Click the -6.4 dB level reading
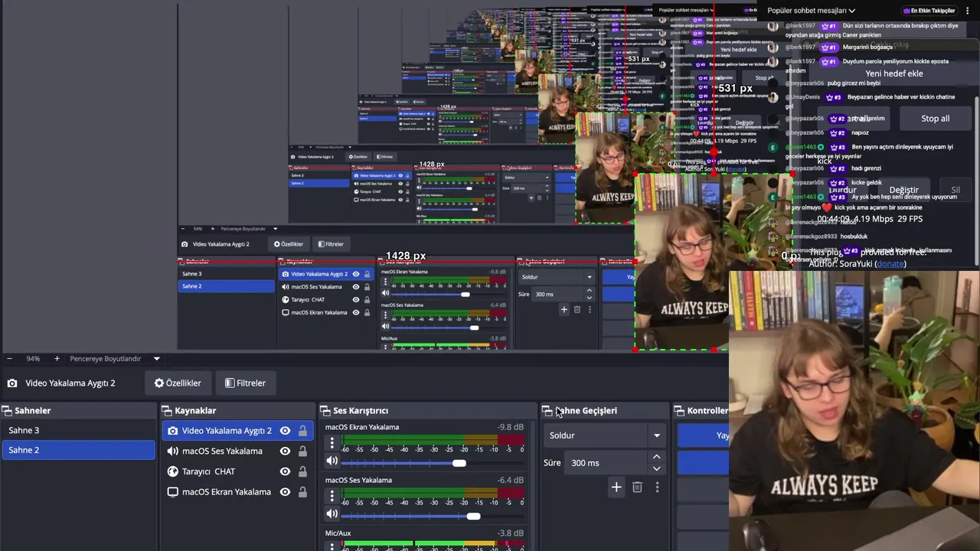This screenshot has height=551, width=980. click(510, 480)
